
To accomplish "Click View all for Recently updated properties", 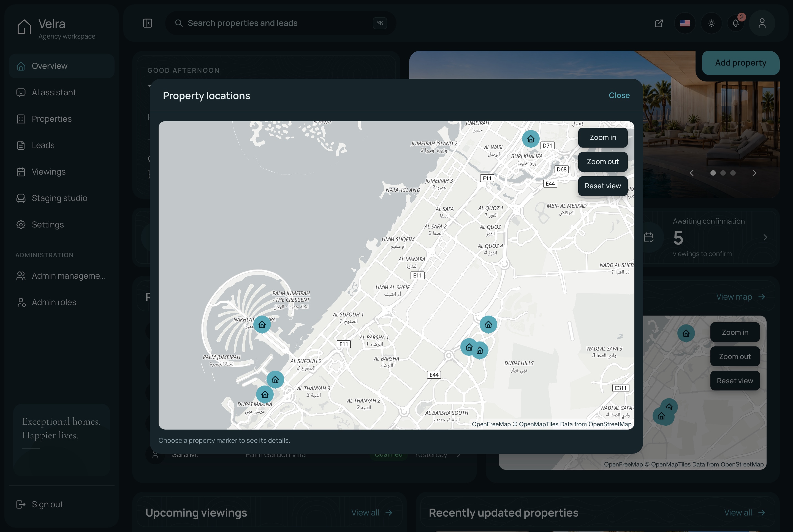I will [745, 513].
